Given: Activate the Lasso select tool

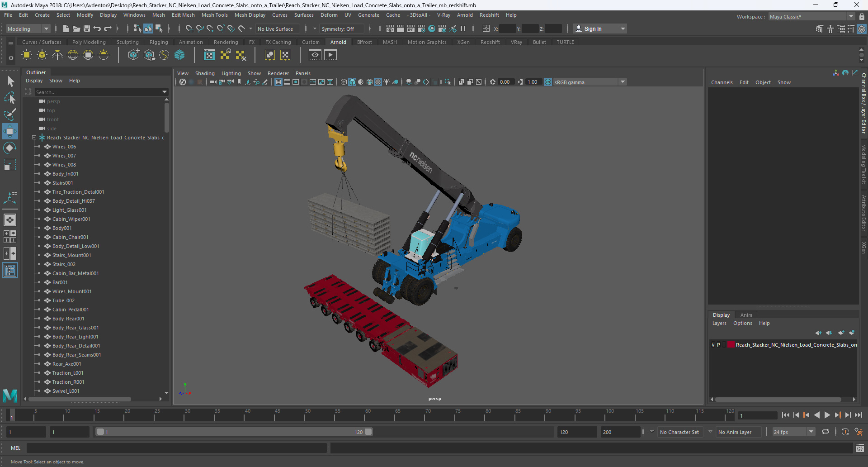Looking at the screenshot, I should tap(10, 98).
